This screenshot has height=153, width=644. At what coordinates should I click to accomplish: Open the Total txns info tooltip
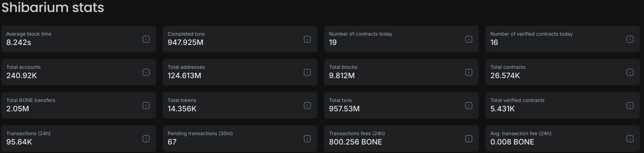[468, 105]
